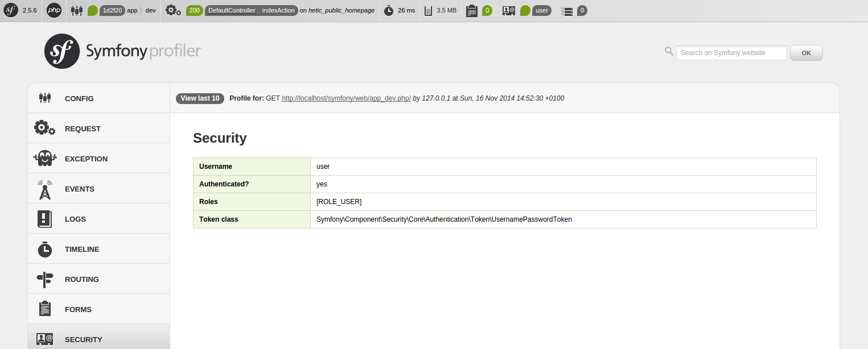Click the 127.0.0.1 IP address text
868x349 pixels.
[436, 98]
